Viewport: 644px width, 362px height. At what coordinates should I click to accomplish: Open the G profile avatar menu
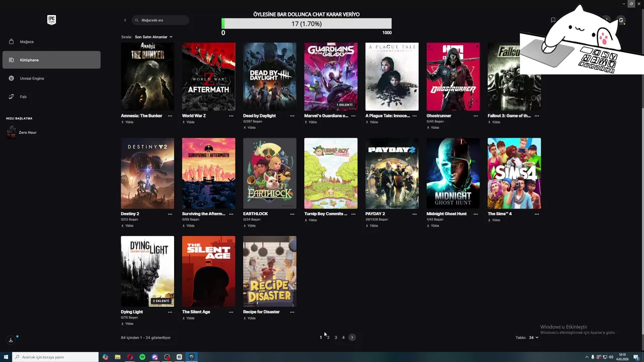coord(621,21)
